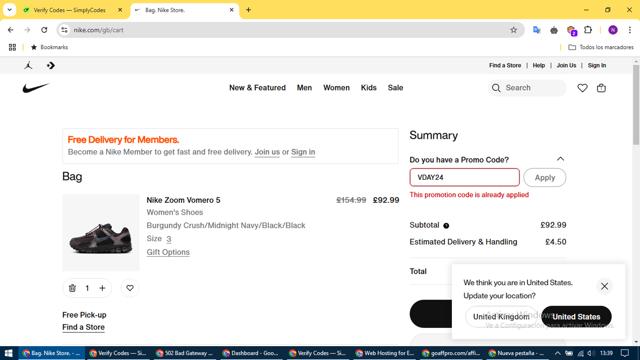Viewport: 640px width, 360px height.
Task: Remove item with the trash bin icon
Action: point(72,288)
